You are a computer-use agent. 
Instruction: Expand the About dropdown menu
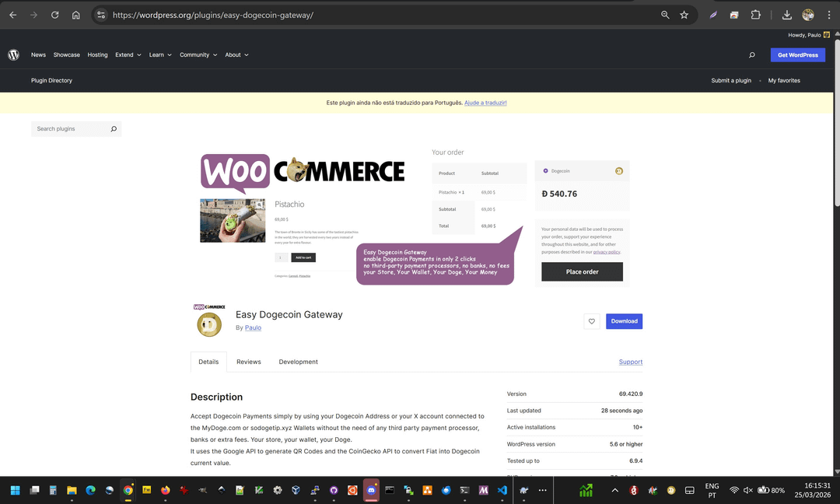pos(236,55)
